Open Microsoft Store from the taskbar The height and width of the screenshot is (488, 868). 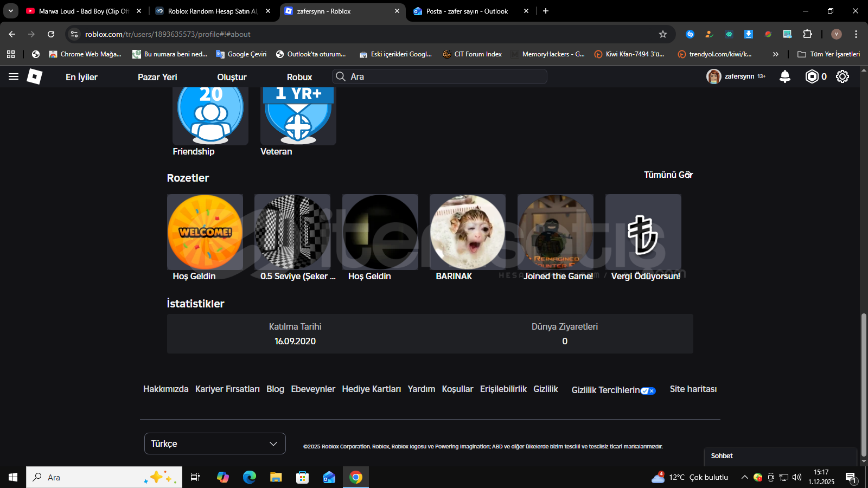(x=303, y=477)
